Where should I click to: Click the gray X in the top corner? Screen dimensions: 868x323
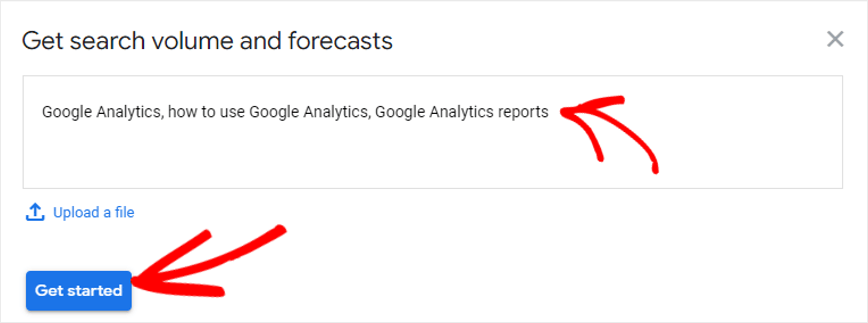click(835, 39)
